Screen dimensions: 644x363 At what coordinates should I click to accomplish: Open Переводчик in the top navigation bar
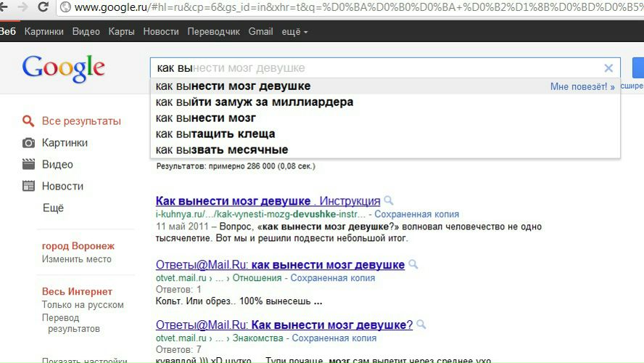click(x=213, y=32)
